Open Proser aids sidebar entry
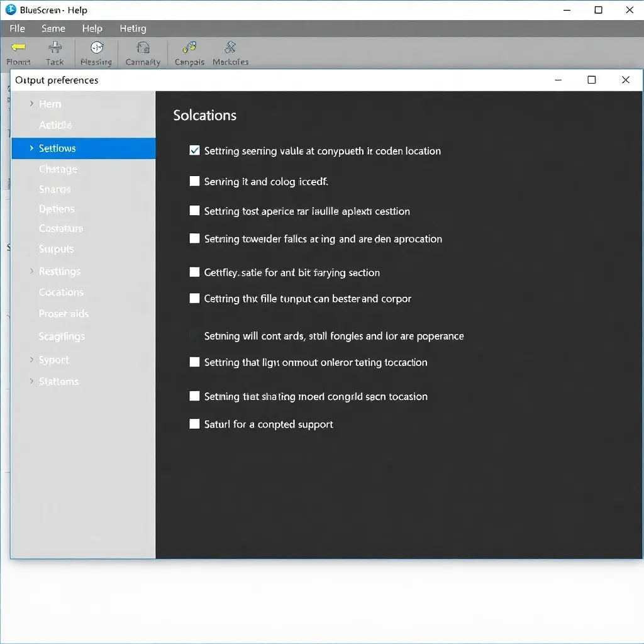The image size is (644, 644). [64, 314]
